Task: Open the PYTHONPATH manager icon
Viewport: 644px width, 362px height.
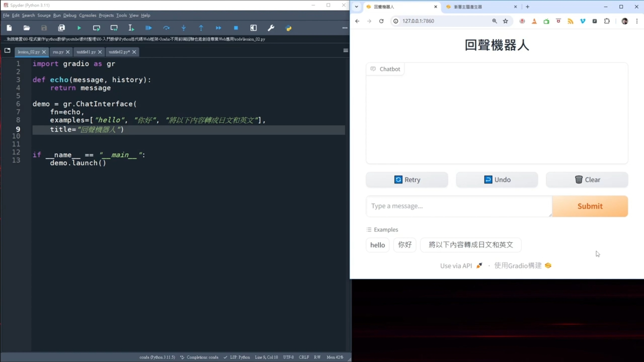Action: [288, 28]
